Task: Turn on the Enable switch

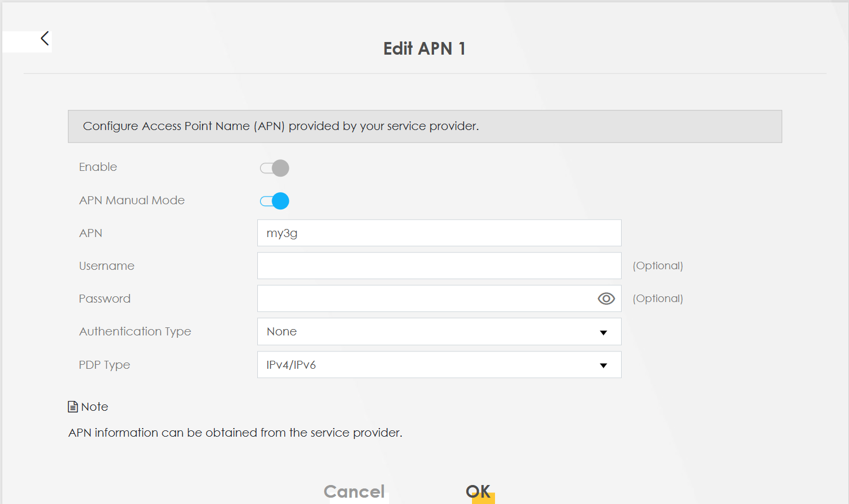Action: tap(275, 168)
